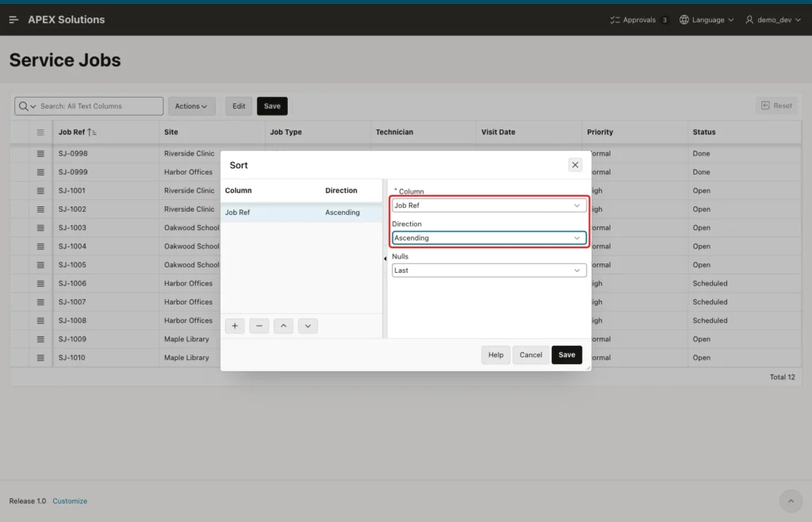Click the search magnifier column selector

point(27,106)
